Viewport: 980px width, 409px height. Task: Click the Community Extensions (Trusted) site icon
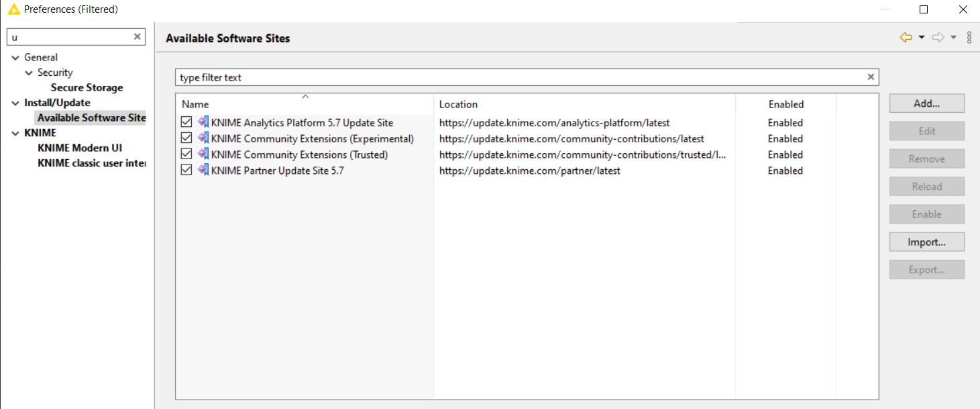click(203, 154)
